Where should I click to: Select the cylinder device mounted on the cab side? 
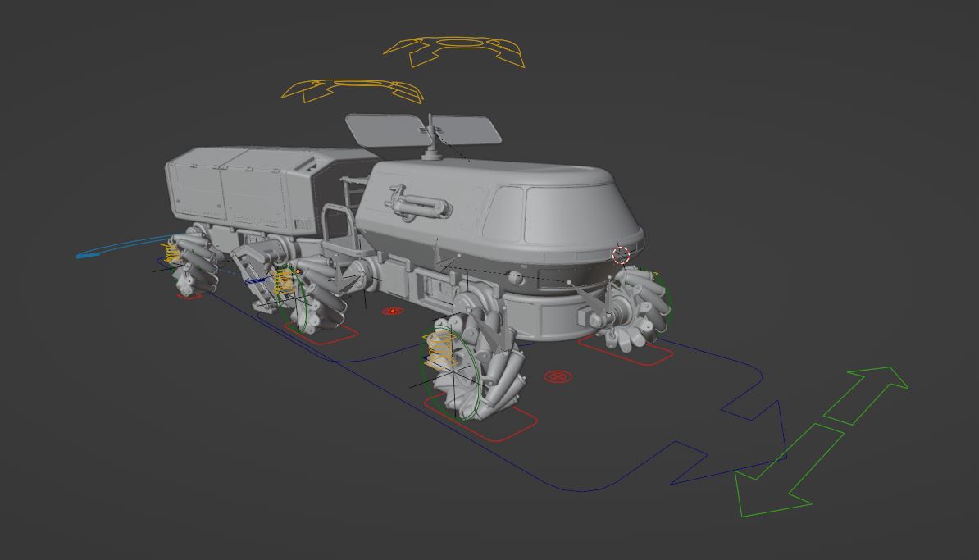point(417,203)
